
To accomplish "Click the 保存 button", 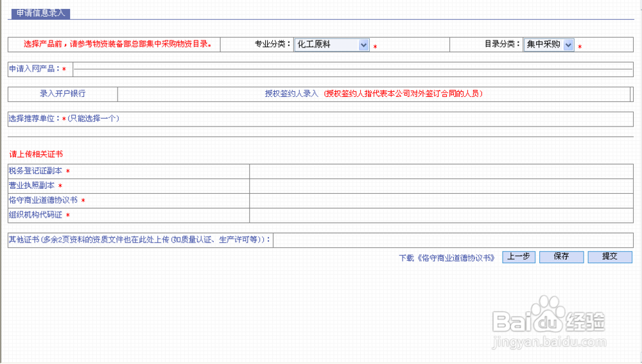I will (561, 257).
